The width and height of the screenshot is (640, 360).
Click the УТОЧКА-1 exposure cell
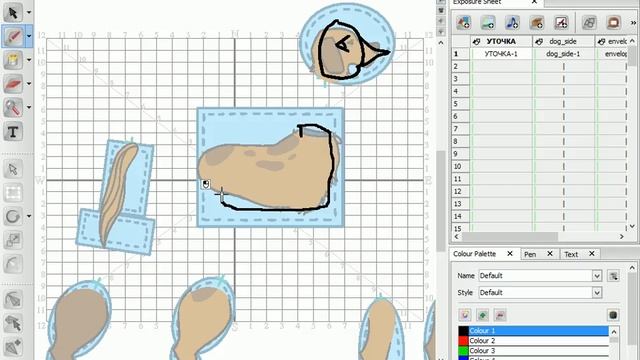(502, 54)
